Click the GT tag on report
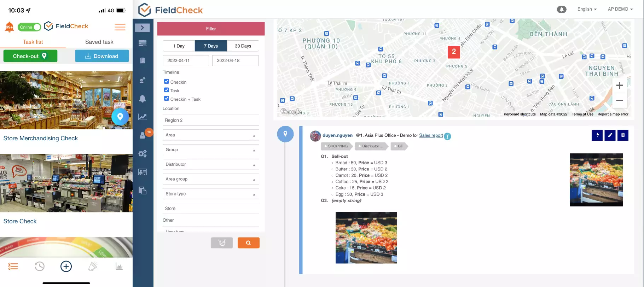Screen dimensions: 644x287 pyautogui.click(x=399, y=146)
